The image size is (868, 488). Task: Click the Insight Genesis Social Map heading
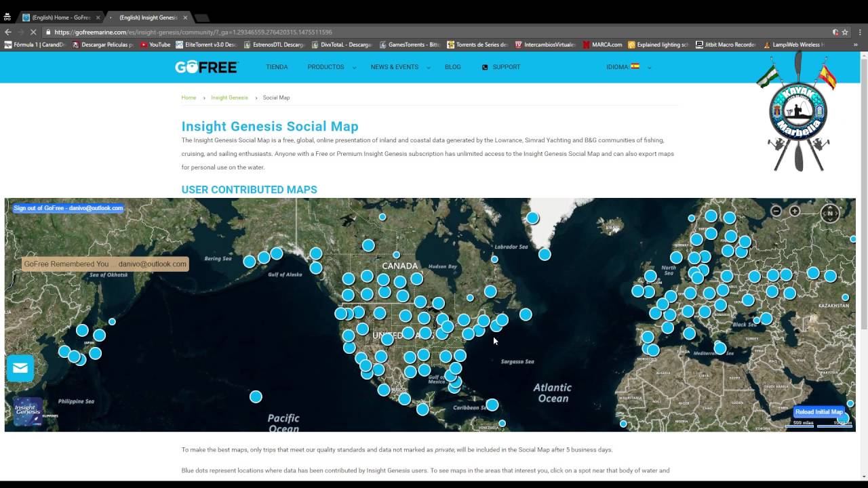point(270,126)
